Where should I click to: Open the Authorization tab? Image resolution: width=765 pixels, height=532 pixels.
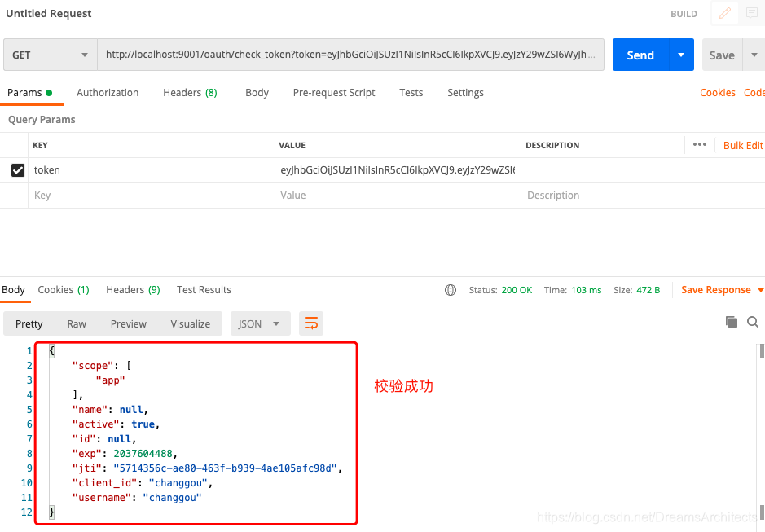108,93
